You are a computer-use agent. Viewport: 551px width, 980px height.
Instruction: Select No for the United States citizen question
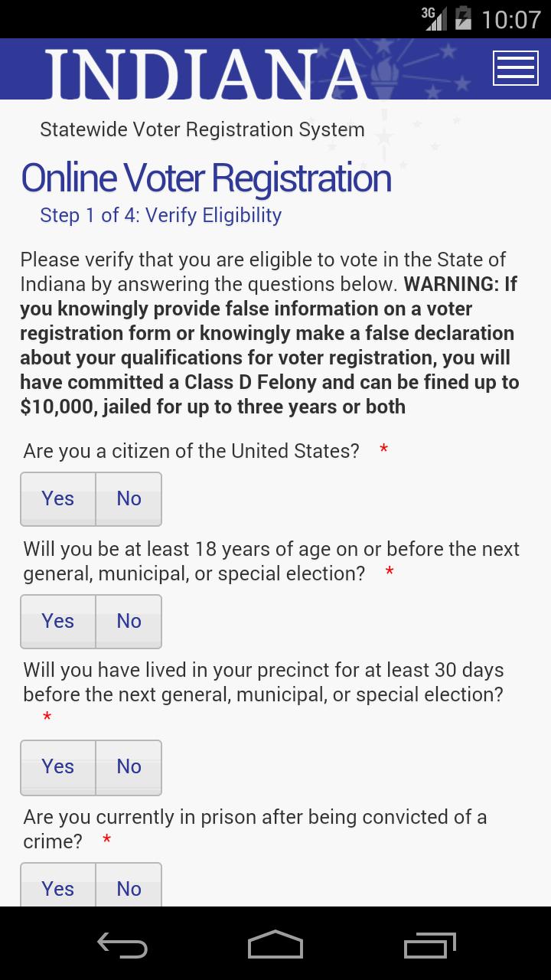pyautogui.click(x=128, y=498)
